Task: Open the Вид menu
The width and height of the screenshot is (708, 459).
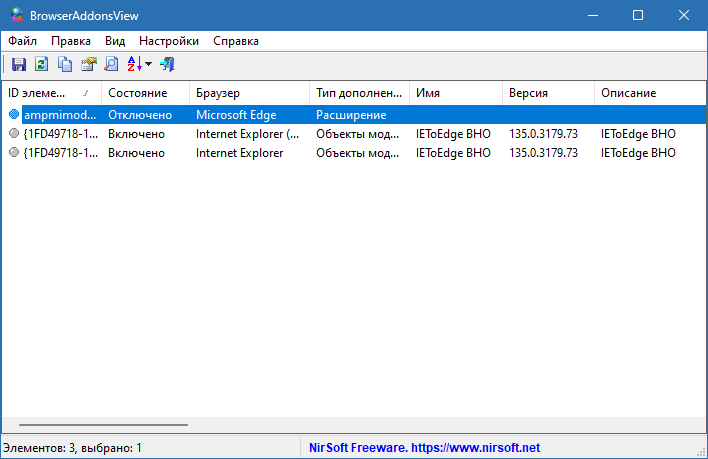Action: point(115,41)
